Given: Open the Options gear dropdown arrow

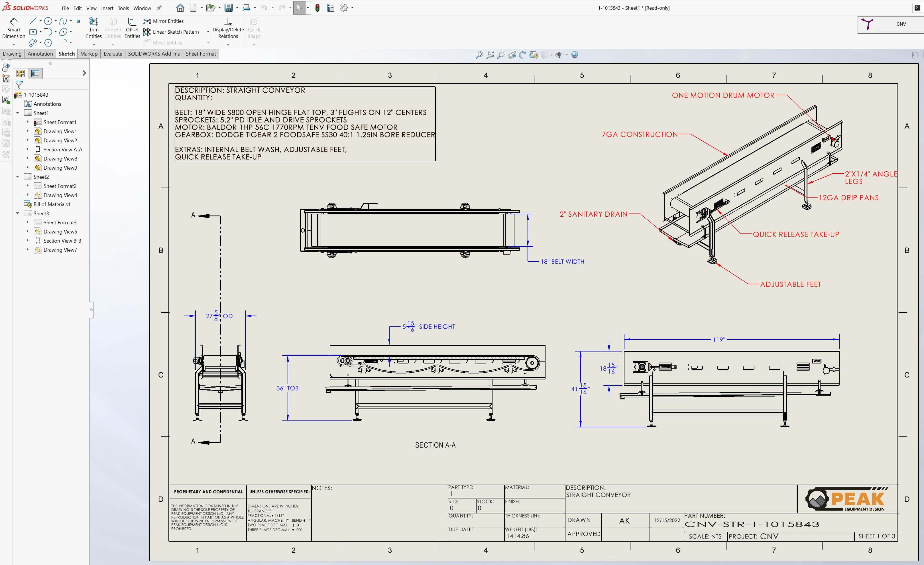Looking at the screenshot, I should point(352,8).
